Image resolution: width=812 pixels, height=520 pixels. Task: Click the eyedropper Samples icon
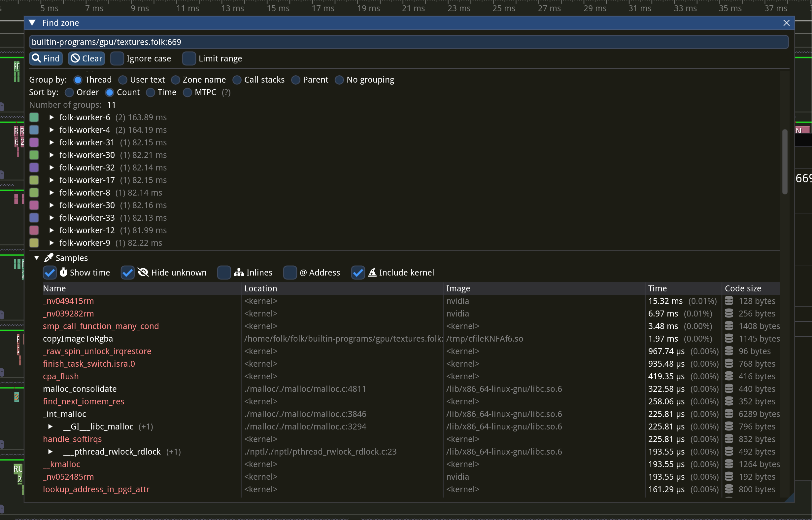pyautogui.click(x=49, y=258)
